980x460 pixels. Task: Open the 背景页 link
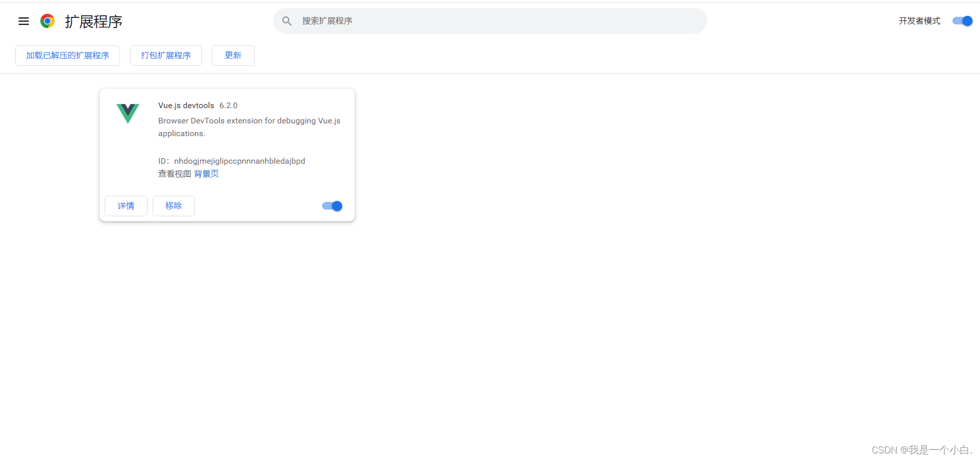(206, 173)
